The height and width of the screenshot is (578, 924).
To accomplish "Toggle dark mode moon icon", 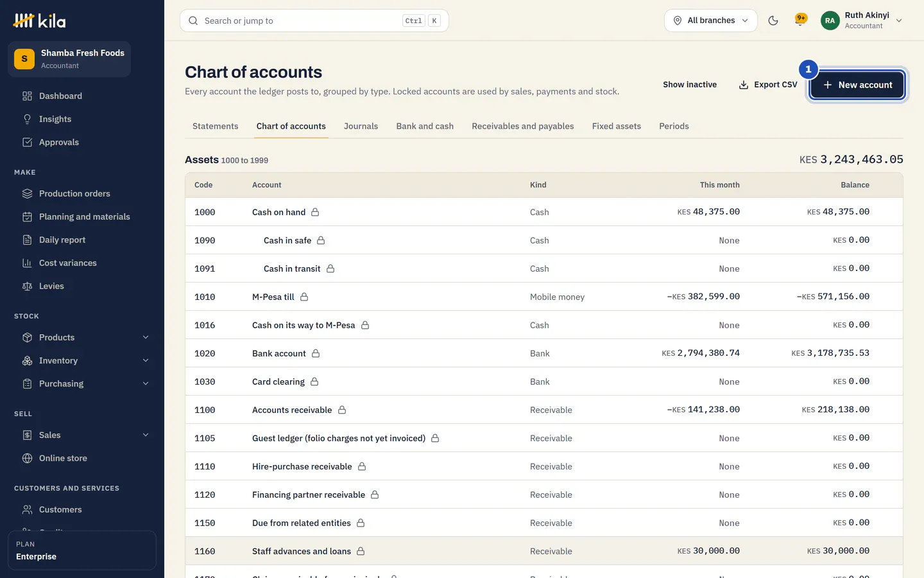I will 773,21.
